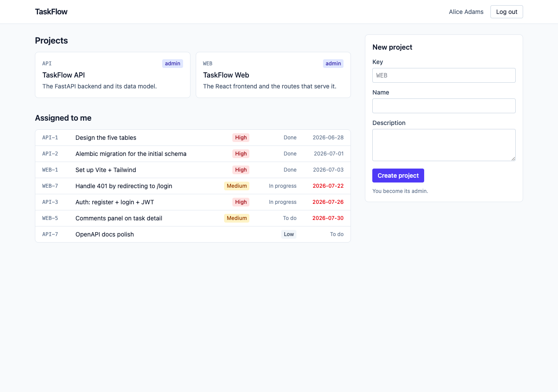Click the 'New project' heading
The image size is (558, 392).
click(392, 47)
